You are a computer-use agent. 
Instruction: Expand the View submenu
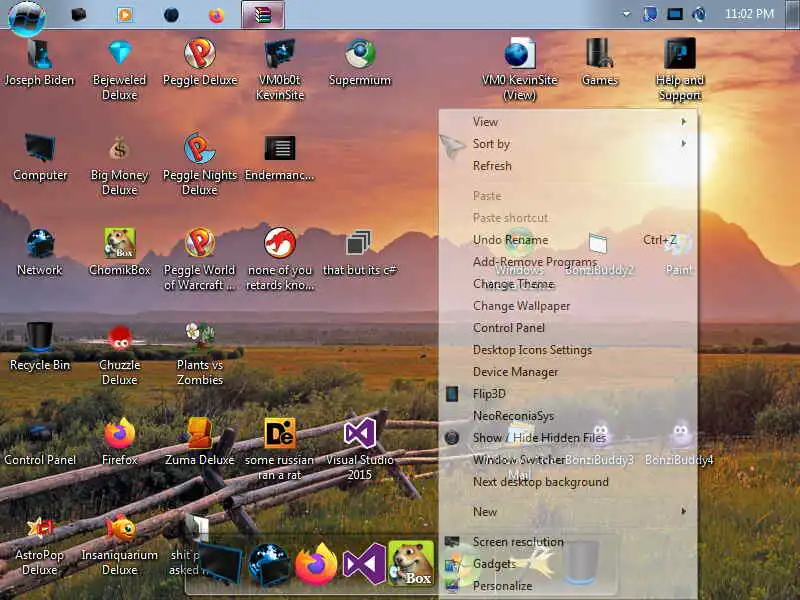point(568,122)
